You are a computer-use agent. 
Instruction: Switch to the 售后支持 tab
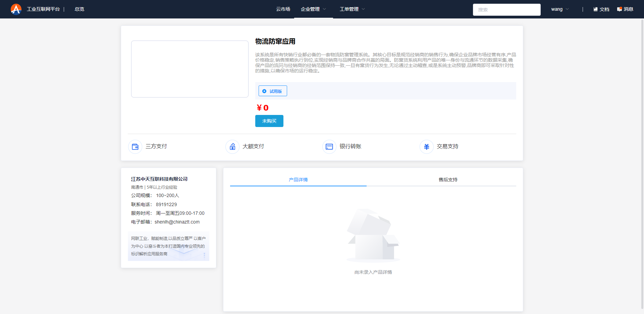point(448,180)
